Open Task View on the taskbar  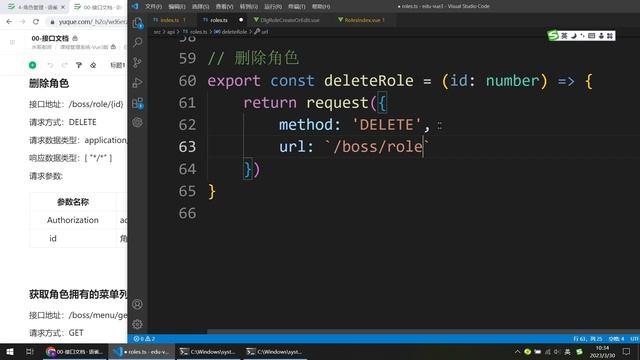[x=29, y=351]
